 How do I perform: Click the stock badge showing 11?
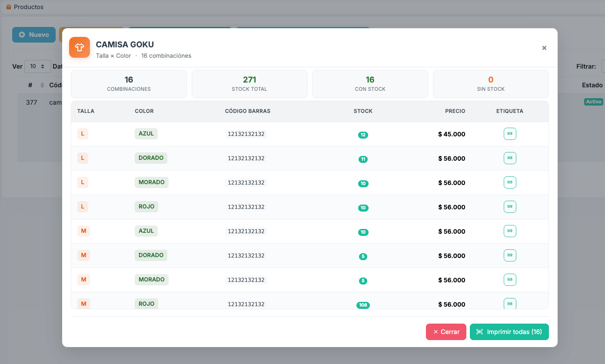(x=363, y=159)
